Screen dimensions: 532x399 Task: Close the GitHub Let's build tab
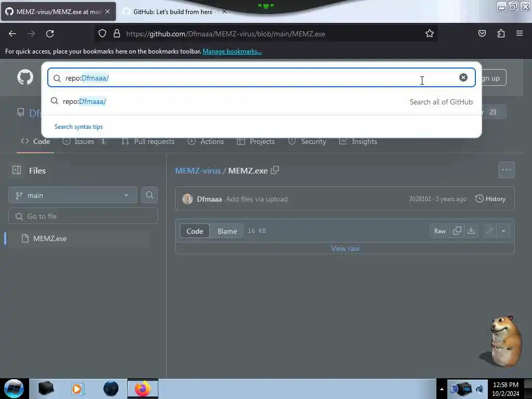(224, 11)
